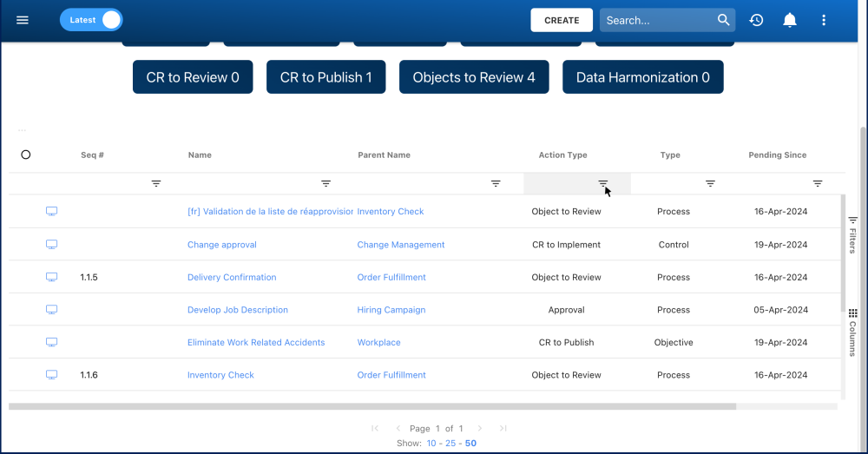Expand the Columns side panel
The height and width of the screenshot is (454, 868).
point(852,332)
